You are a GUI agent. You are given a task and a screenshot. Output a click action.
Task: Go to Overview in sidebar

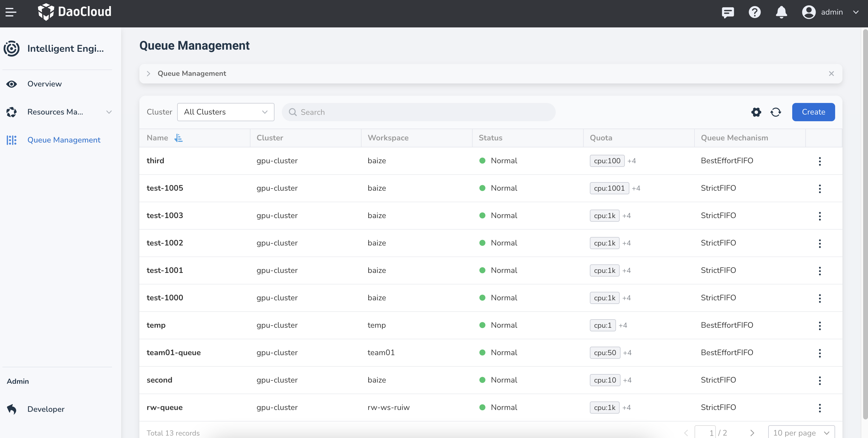point(44,84)
